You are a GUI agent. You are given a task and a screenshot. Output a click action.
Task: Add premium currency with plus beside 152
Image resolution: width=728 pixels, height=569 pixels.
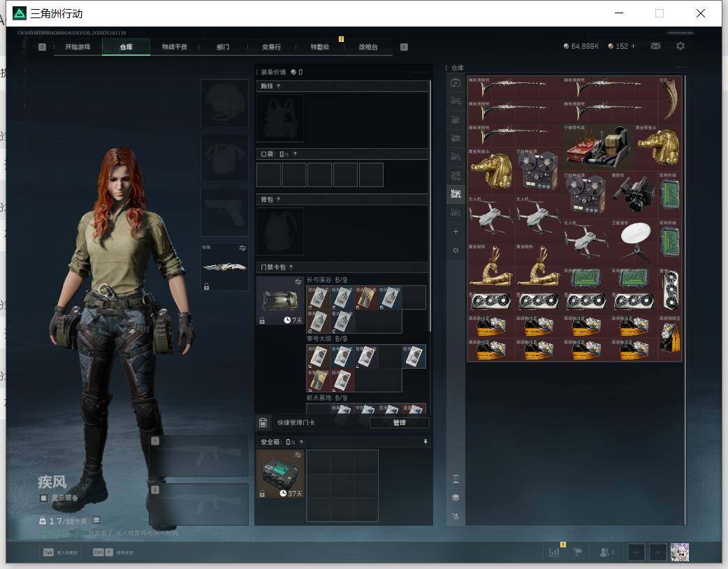coord(633,46)
